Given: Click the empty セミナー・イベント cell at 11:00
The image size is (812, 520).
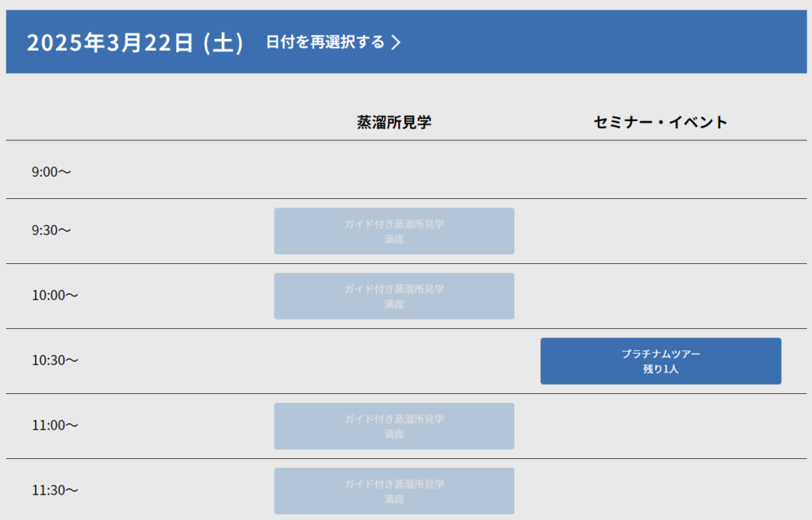Looking at the screenshot, I should [x=661, y=426].
